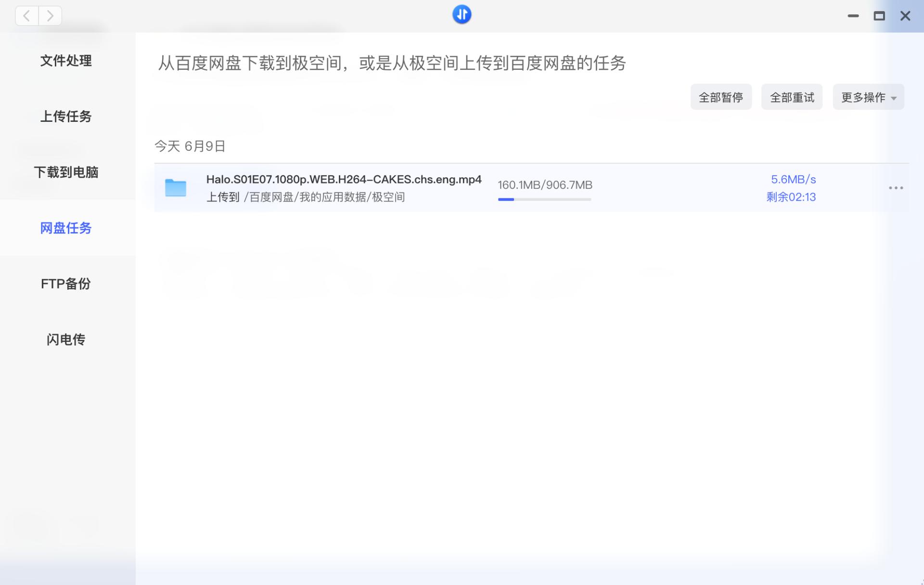The height and width of the screenshot is (585, 924).
Task: Click the blue transfer logo at top center
Action: coord(462,14)
